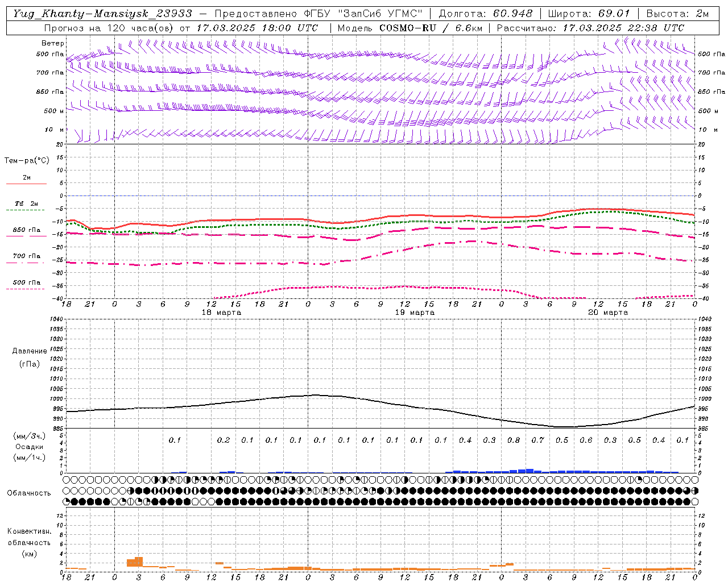The width and height of the screenshot is (728, 582).
Task: Click the "(км)" unit label of convective cloudiness
Action: [30, 554]
